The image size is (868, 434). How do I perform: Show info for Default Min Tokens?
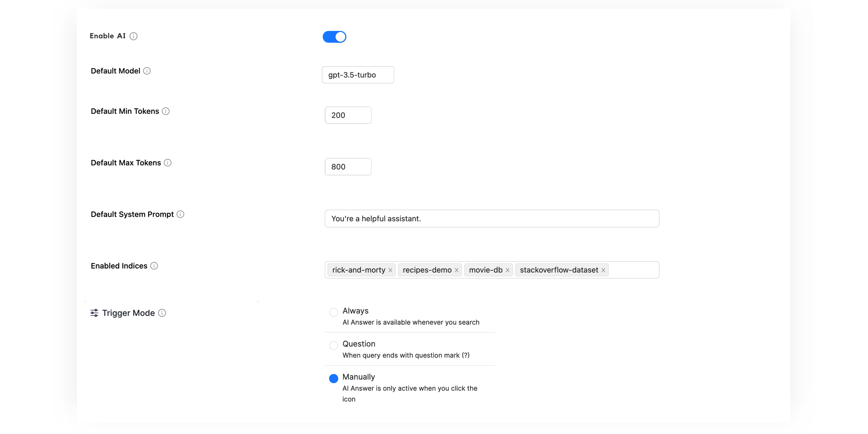pos(166,111)
